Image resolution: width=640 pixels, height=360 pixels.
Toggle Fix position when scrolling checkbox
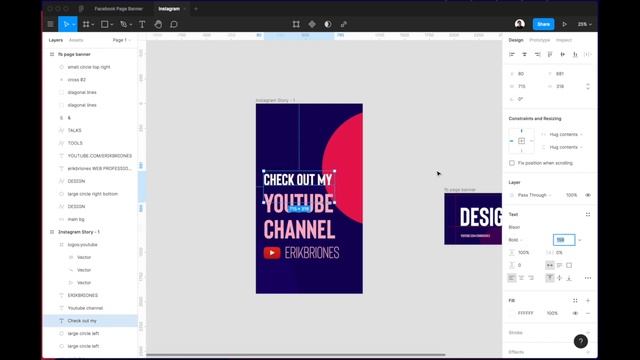click(x=512, y=163)
